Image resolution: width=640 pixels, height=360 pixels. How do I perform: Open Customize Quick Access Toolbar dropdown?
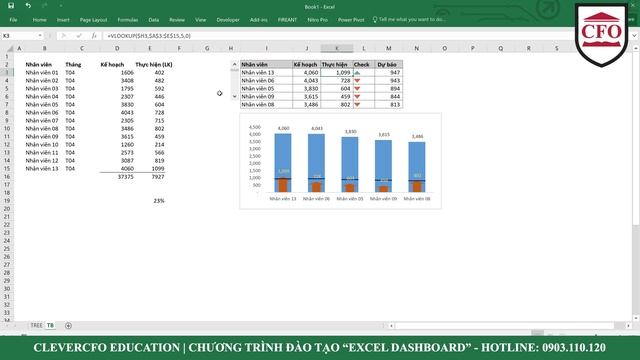pyautogui.click(x=60, y=6)
